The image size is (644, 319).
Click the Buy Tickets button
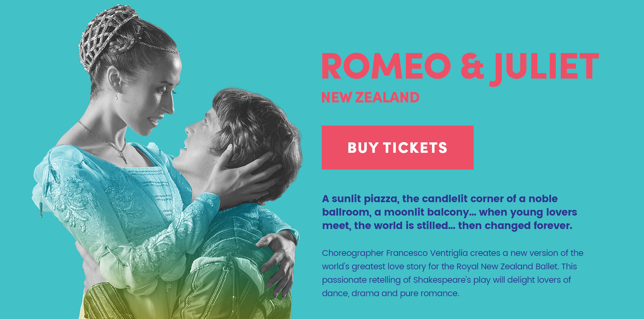397,148
